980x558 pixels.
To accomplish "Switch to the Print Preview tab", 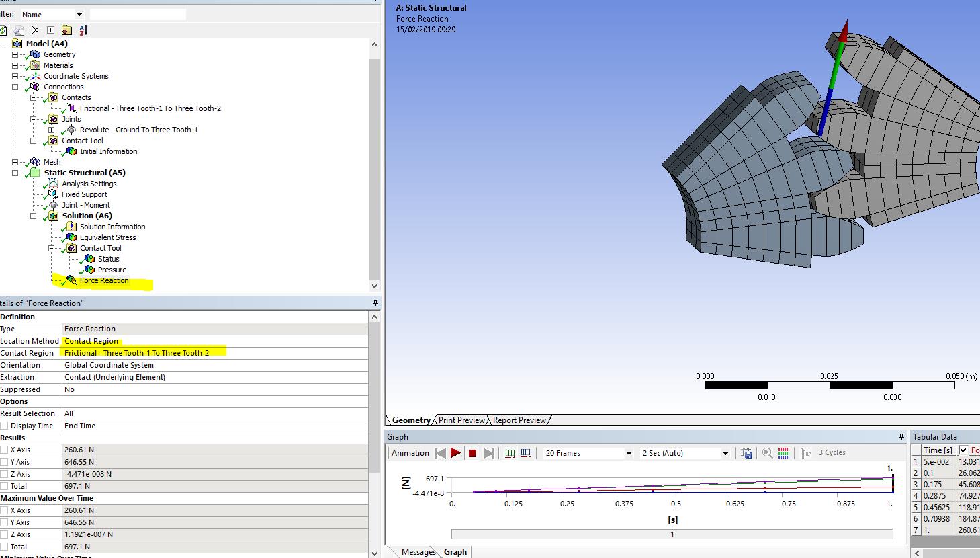I will coord(461,420).
